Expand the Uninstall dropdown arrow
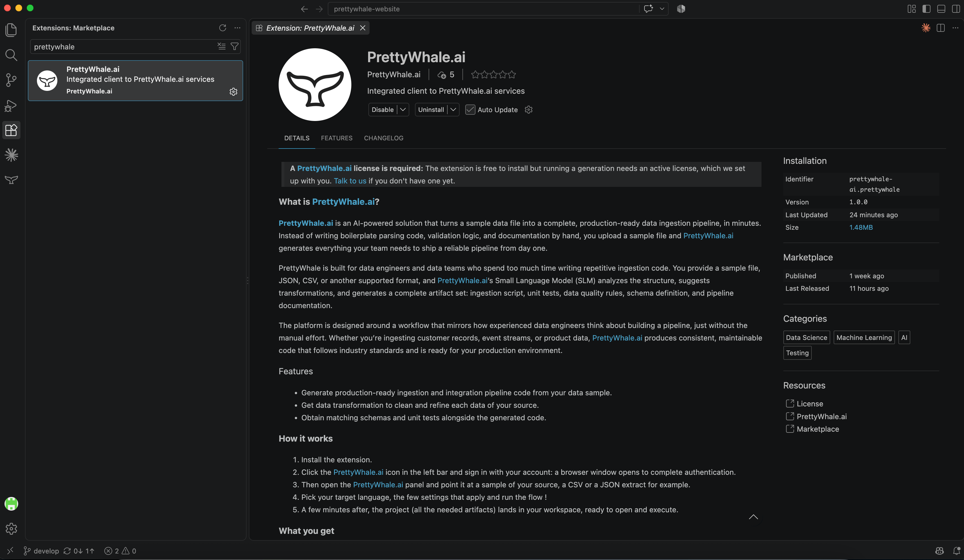This screenshot has height=560, width=964. point(453,110)
